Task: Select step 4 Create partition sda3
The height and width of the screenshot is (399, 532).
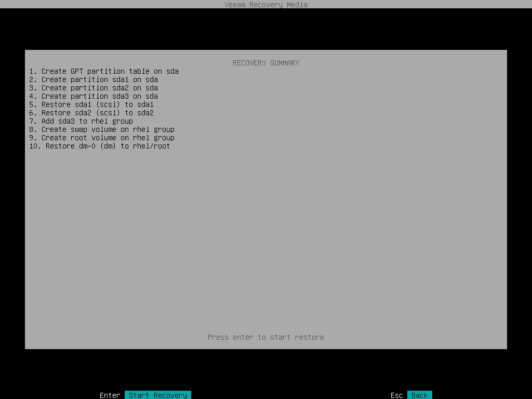Action: 94,96
